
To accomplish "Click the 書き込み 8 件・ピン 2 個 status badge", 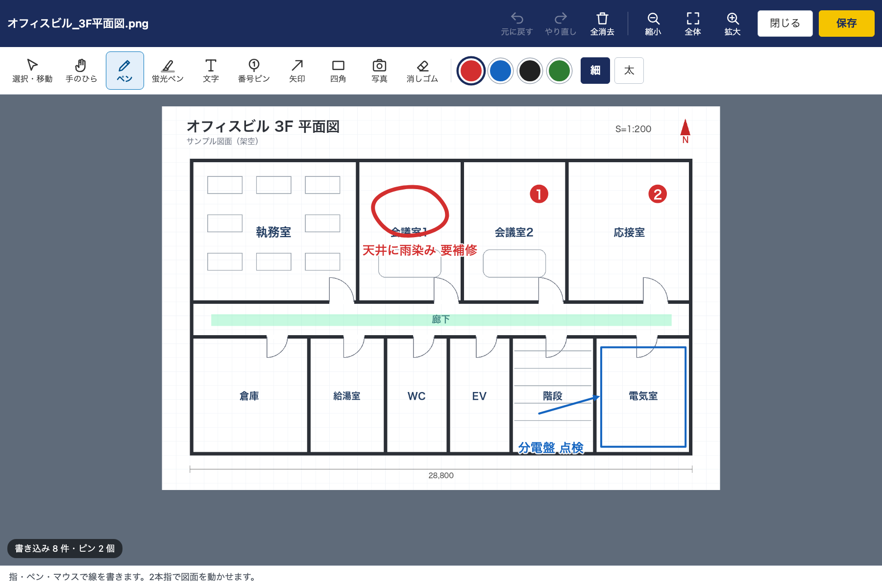I will click(x=65, y=548).
